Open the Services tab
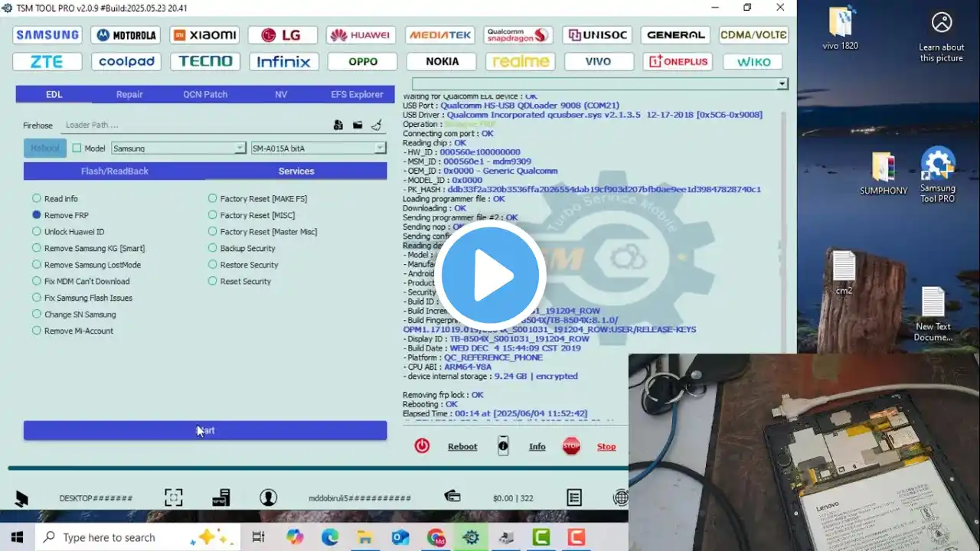Image resolution: width=980 pixels, height=551 pixels. tap(296, 171)
